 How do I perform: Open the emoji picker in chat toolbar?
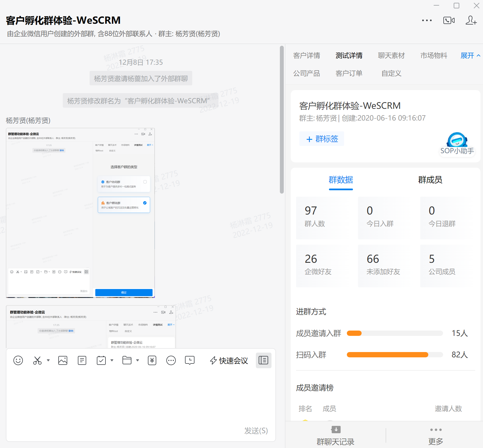point(18,360)
